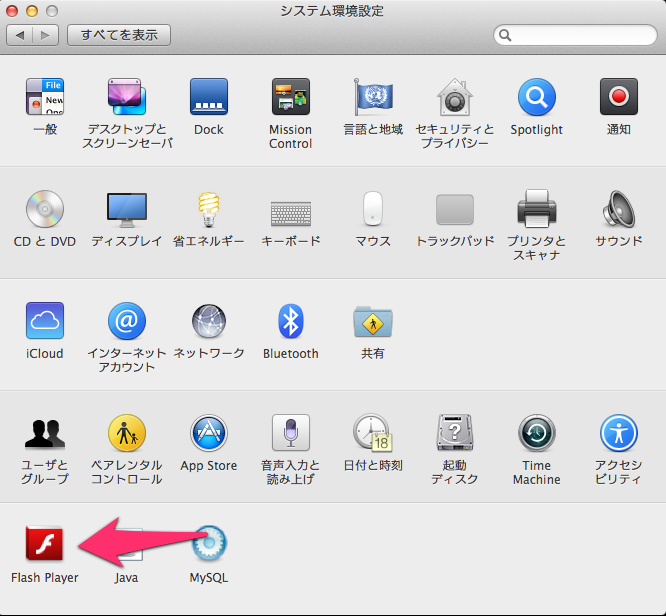
Task: Open iCloud preferences
Action: [x=45, y=320]
